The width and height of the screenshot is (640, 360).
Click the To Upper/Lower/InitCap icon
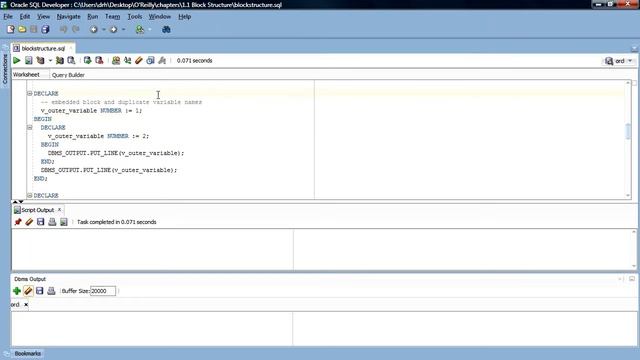coord(127,61)
